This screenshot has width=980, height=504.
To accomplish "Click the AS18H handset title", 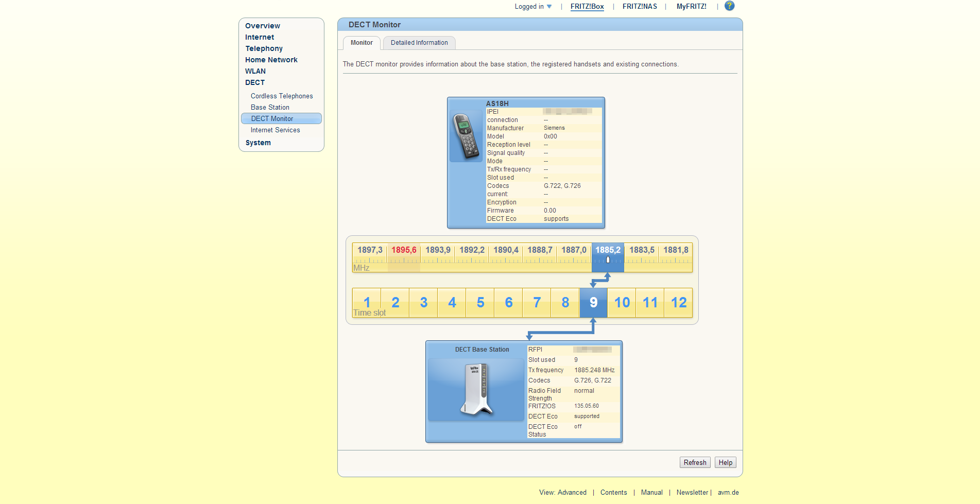I will (497, 103).
